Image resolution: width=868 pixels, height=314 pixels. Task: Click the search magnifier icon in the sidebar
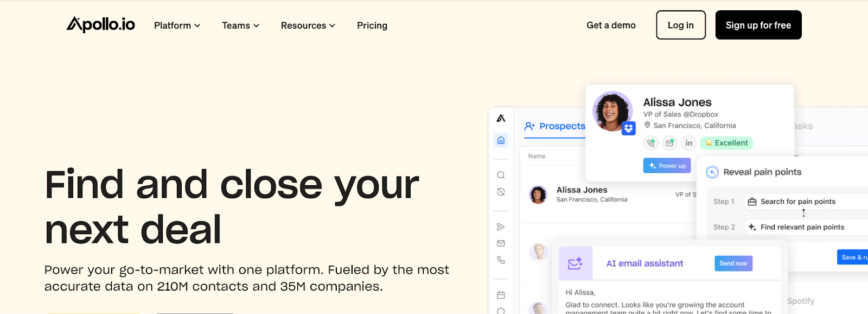pyautogui.click(x=501, y=175)
